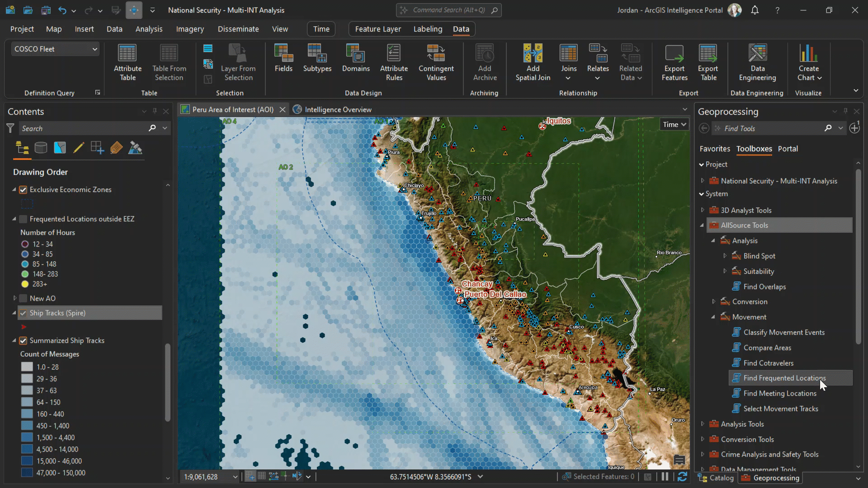Viewport: 868px width, 488px height.
Task: Click the 283+ yellow legend symbol
Action: click(x=24, y=284)
